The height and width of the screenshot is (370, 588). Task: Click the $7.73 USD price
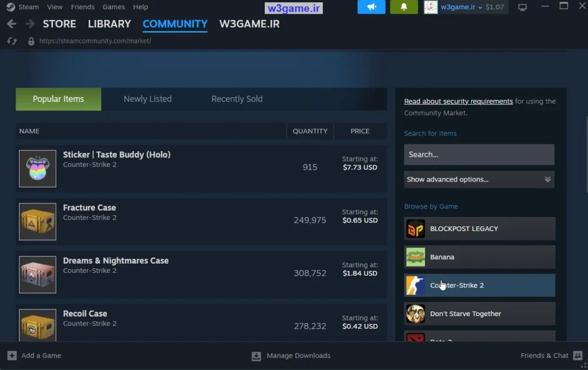(360, 167)
